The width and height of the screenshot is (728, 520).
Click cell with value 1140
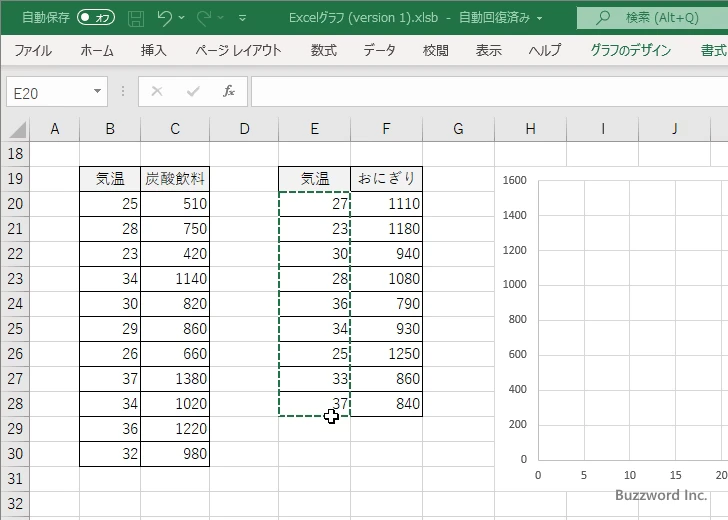click(x=175, y=279)
